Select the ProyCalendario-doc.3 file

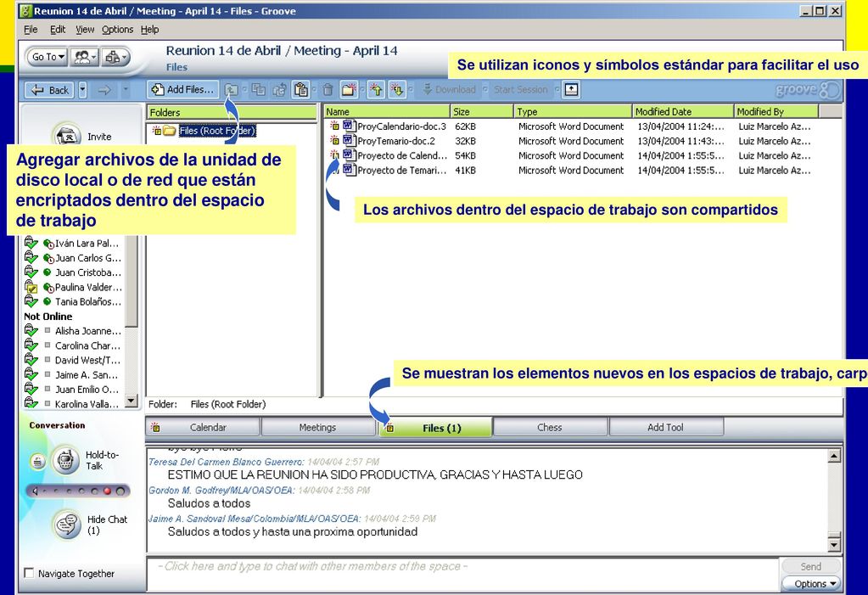click(x=401, y=126)
